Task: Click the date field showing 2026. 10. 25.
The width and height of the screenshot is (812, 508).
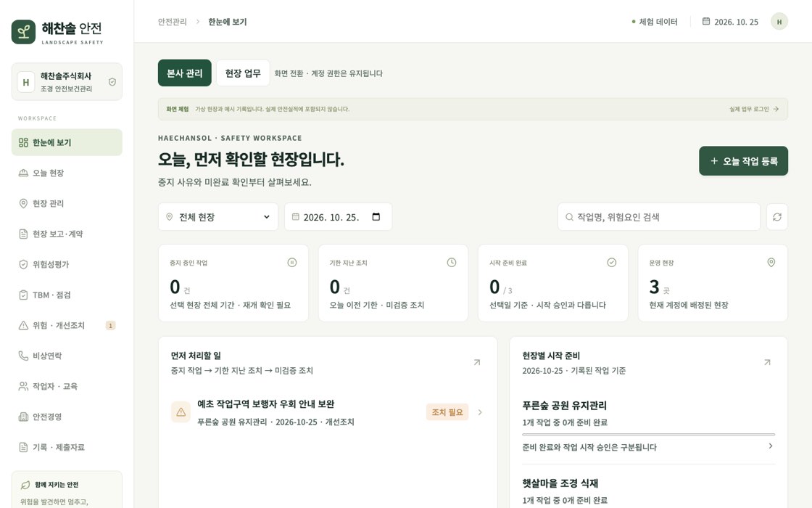Action: pos(338,217)
